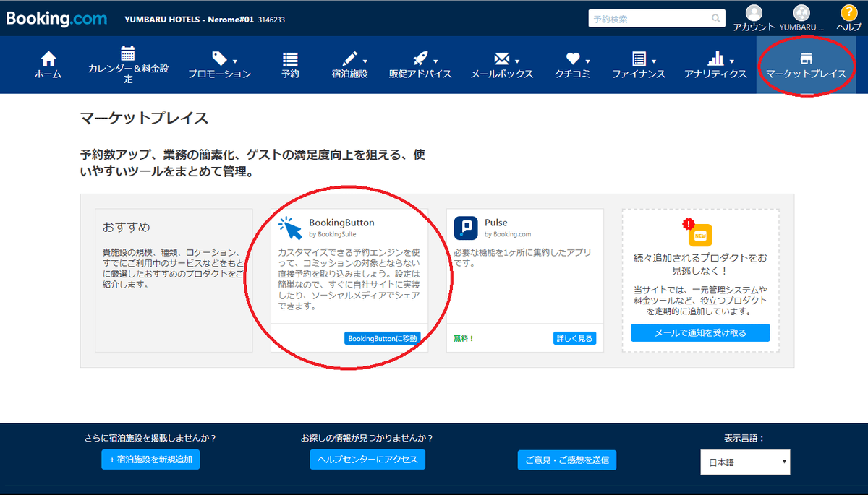The width and height of the screenshot is (868, 495).
Task: Open the 予約 reservations list icon
Action: 290,59
